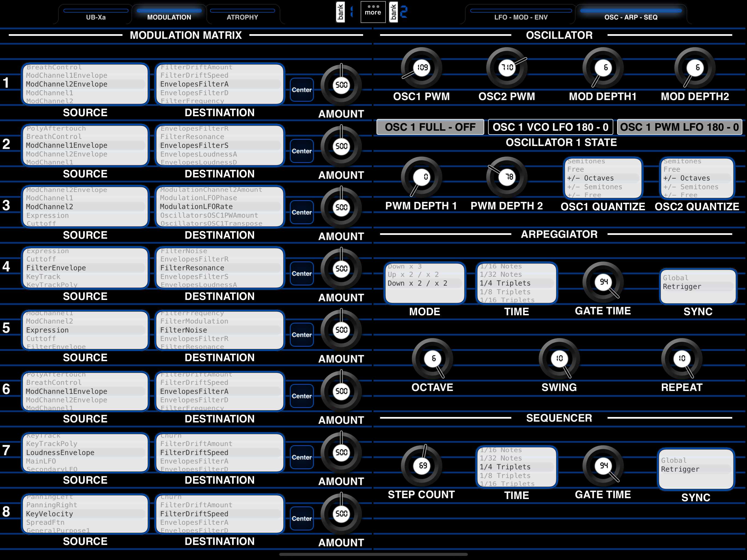Click the AMOUNT knob in matrix row 3
This screenshot has width=747, height=560.
pos(341,207)
